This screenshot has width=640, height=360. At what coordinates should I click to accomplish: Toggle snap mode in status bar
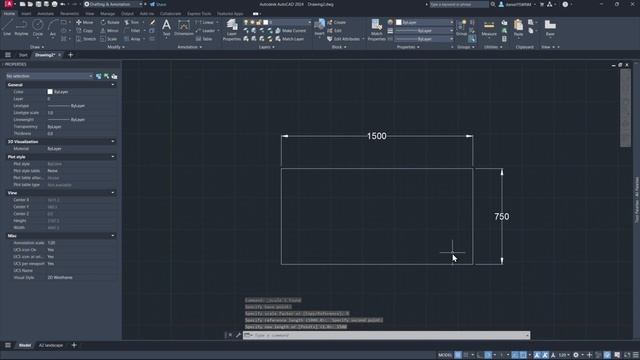click(x=466, y=355)
